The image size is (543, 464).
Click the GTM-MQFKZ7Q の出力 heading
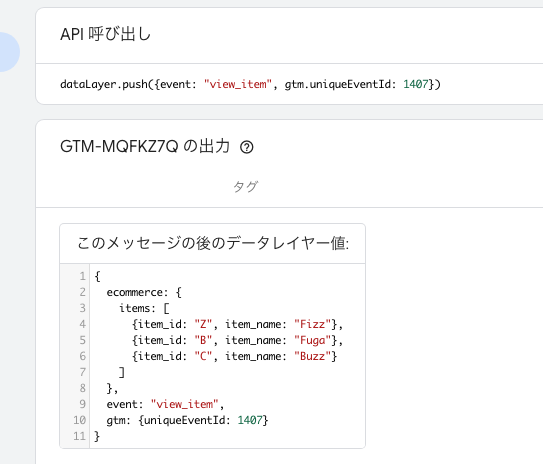[x=145, y=146]
